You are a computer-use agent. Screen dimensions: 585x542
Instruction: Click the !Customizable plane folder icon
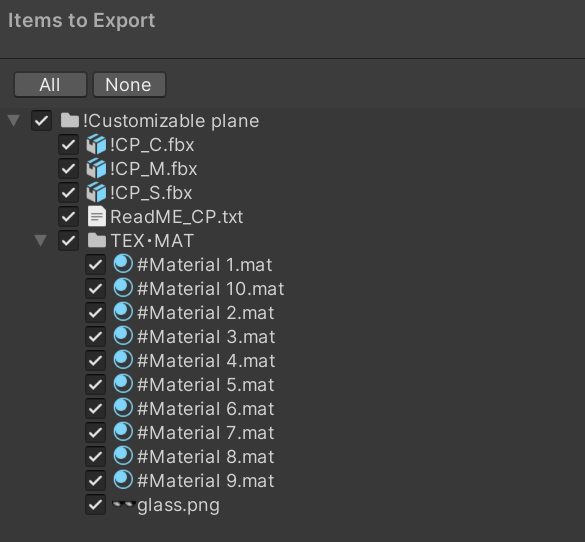pos(70,120)
